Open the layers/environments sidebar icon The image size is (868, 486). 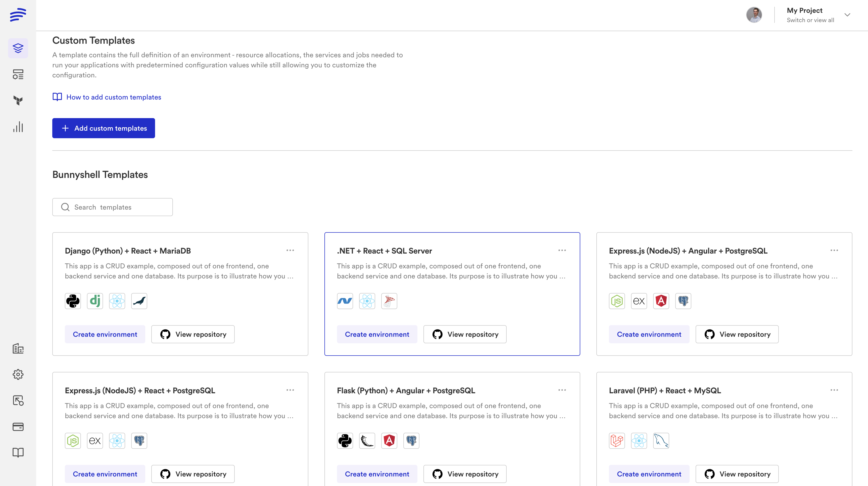point(18,48)
